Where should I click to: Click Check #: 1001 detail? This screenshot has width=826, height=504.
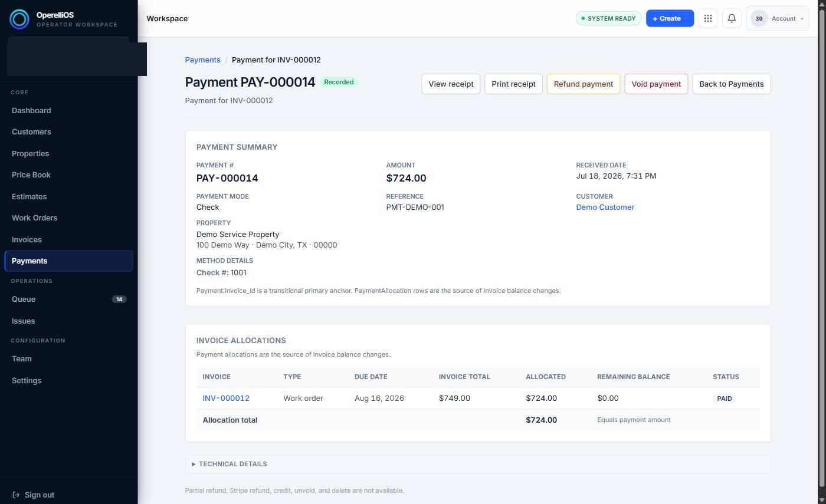click(221, 273)
